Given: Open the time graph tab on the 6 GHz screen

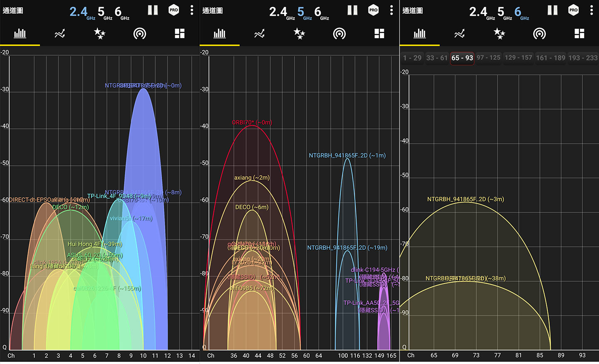Looking at the screenshot, I should [x=460, y=34].
